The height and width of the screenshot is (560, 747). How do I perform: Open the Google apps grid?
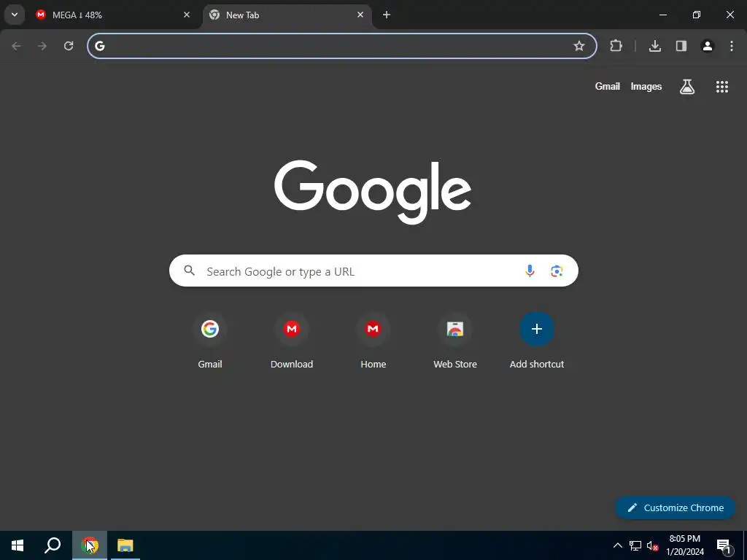pos(722,86)
